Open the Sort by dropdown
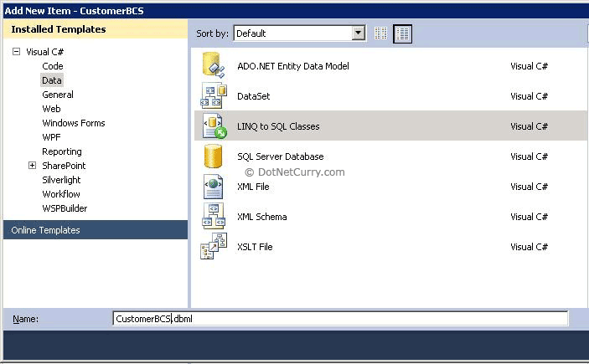 (x=359, y=33)
